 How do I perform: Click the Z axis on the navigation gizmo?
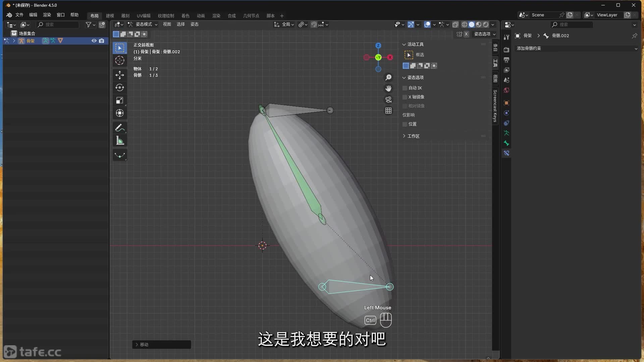(x=378, y=46)
